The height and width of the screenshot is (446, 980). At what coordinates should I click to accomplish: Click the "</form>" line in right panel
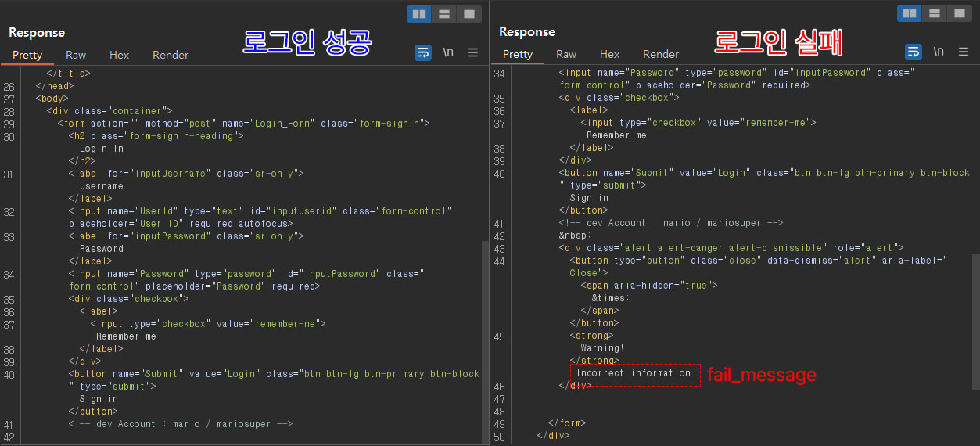[x=567, y=423]
